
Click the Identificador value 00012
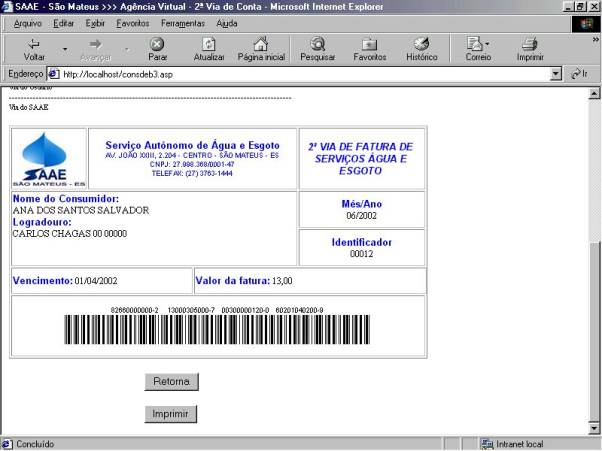(x=361, y=254)
